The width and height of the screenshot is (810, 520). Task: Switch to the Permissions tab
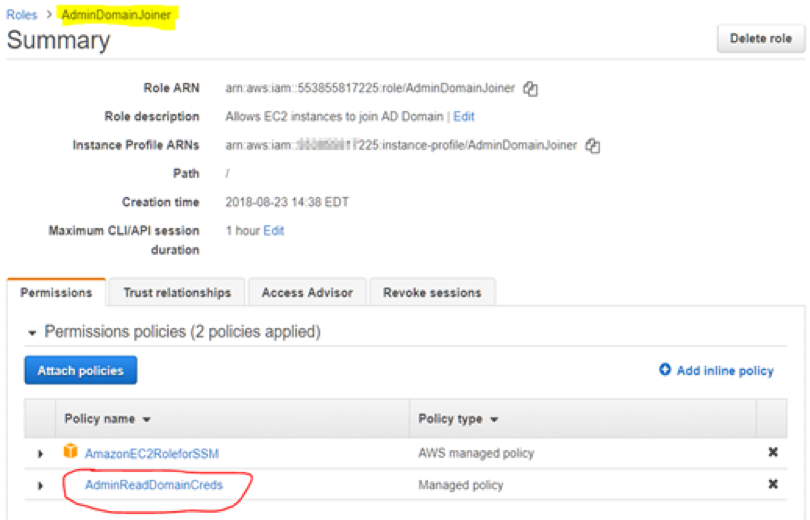56,293
